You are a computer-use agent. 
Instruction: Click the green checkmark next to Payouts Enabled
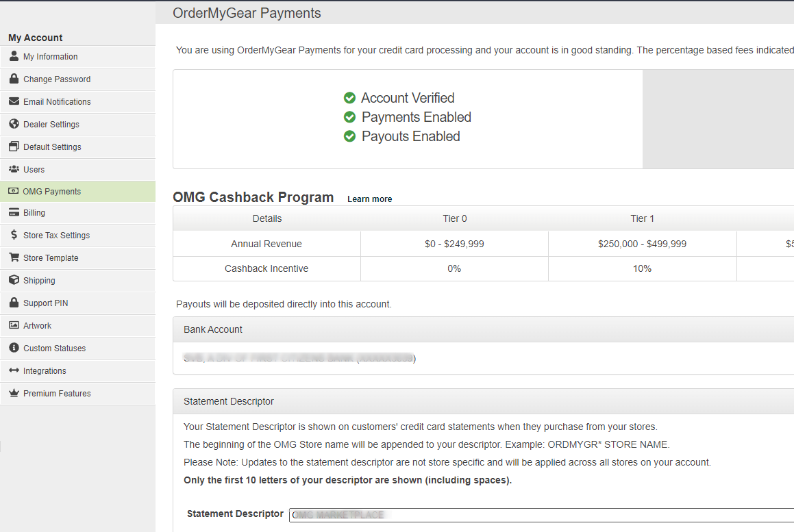(349, 136)
